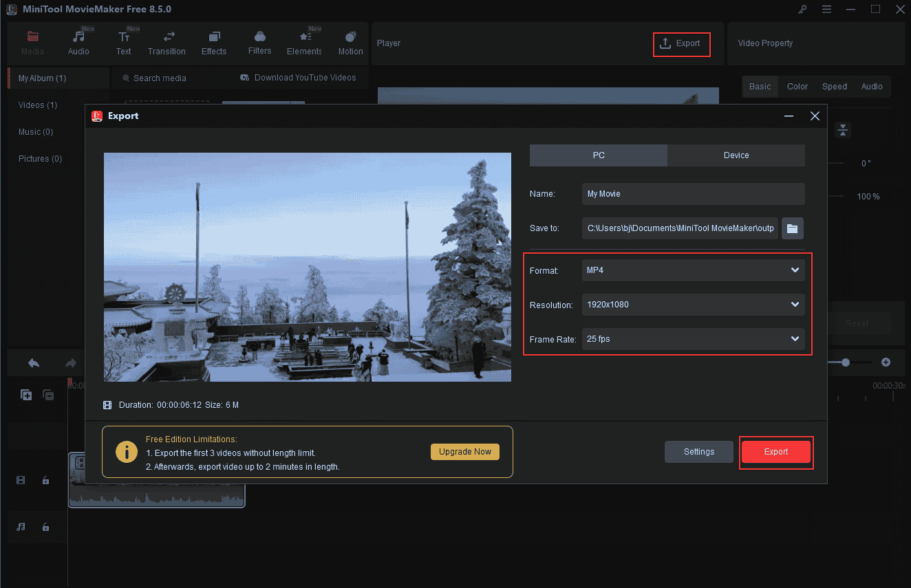Select the Text tool icon
This screenshot has height=588, width=911.
click(x=124, y=35)
